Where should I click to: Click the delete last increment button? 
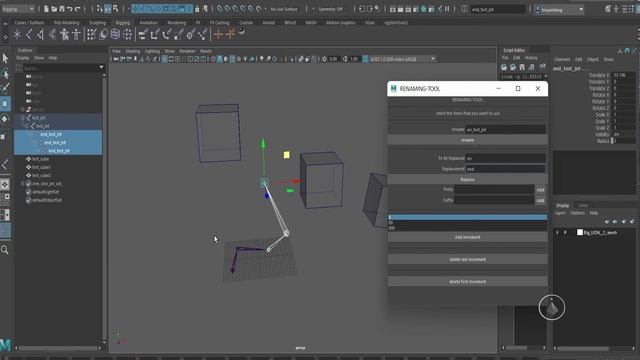click(x=467, y=259)
